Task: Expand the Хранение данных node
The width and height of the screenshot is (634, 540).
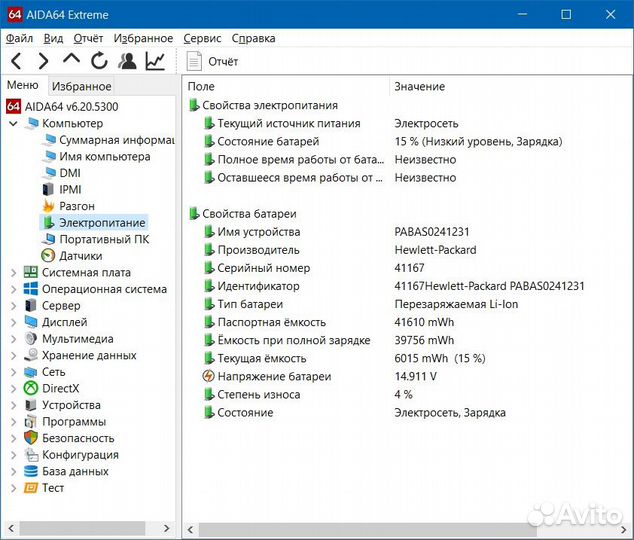Action: point(13,356)
